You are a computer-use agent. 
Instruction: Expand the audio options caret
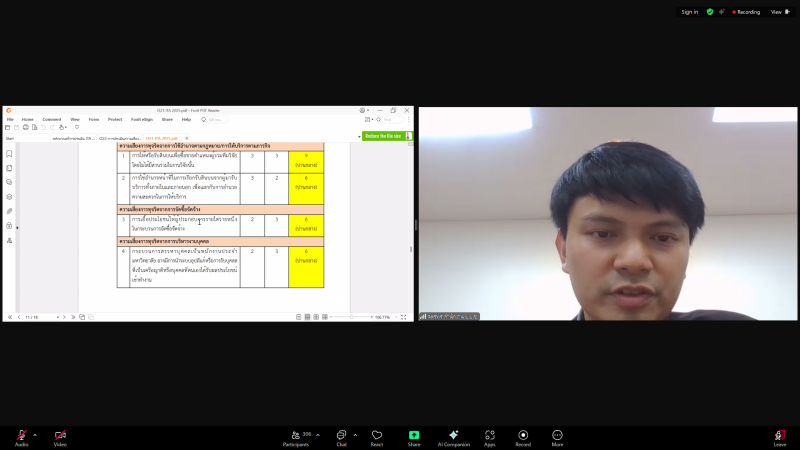click(35, 435)
